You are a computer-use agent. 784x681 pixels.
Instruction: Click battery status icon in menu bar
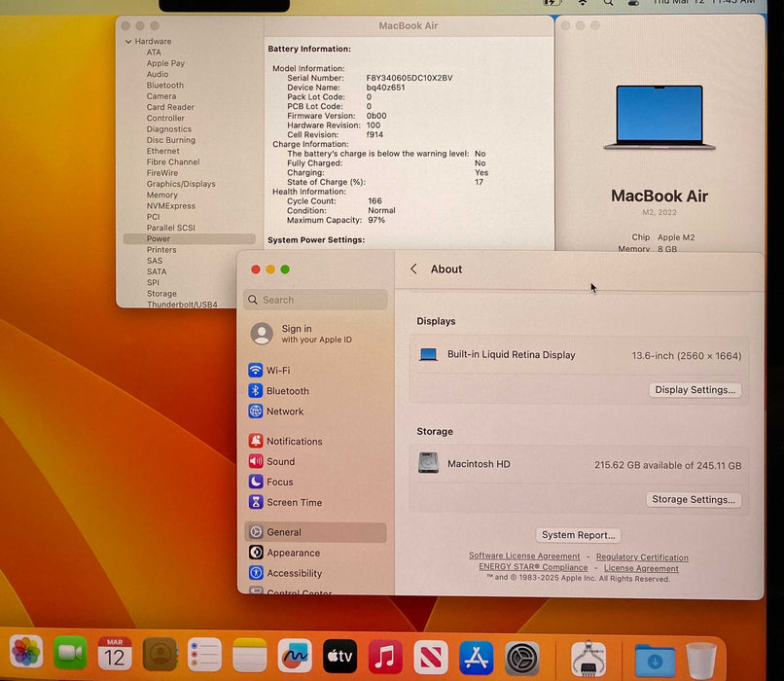551,3
